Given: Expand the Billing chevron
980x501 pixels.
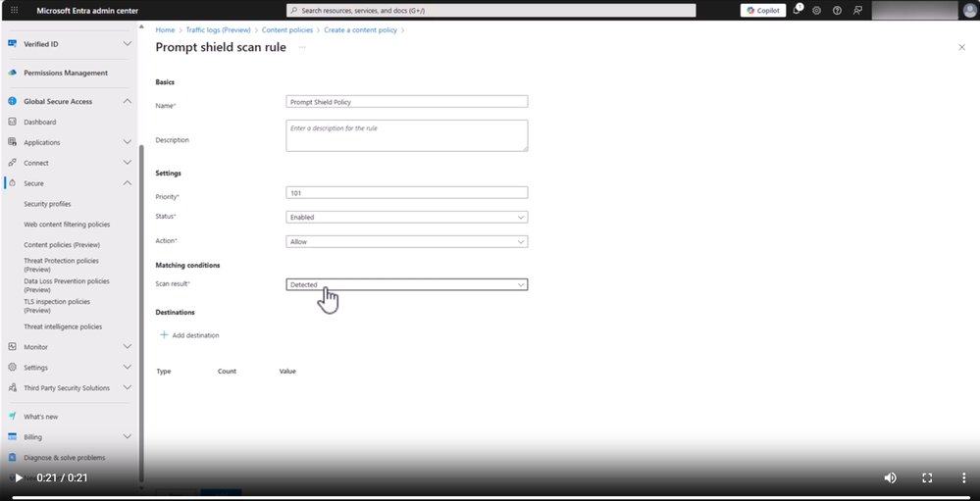Looking at the screenshot, I should point(127,436).
